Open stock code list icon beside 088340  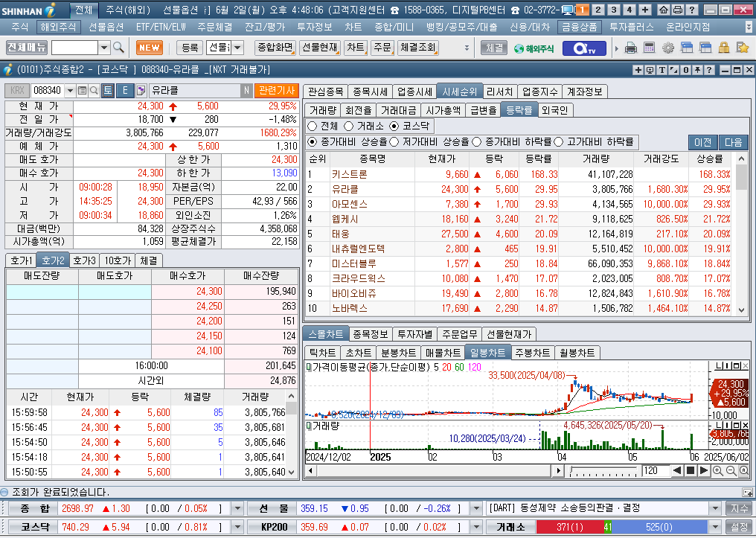(x=82, y=91)
